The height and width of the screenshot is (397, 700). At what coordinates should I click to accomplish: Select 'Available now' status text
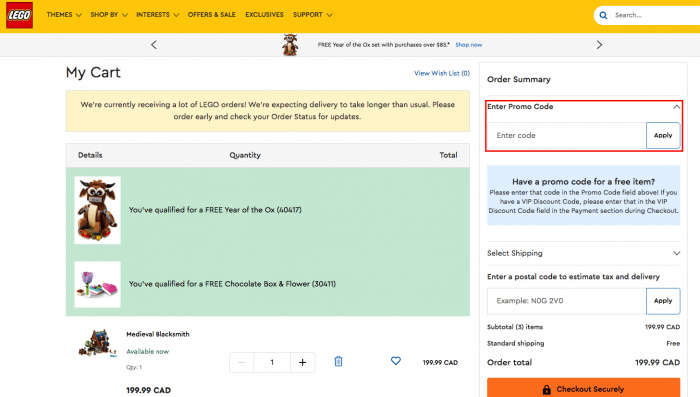point(147,351)
